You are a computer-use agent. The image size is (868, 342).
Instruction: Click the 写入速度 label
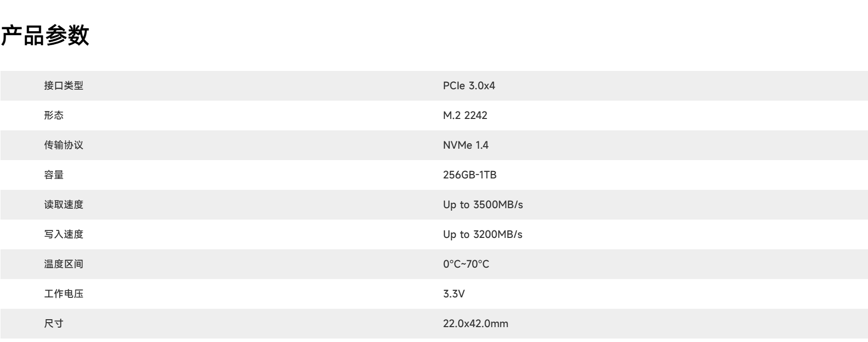(x=63, y=234)
